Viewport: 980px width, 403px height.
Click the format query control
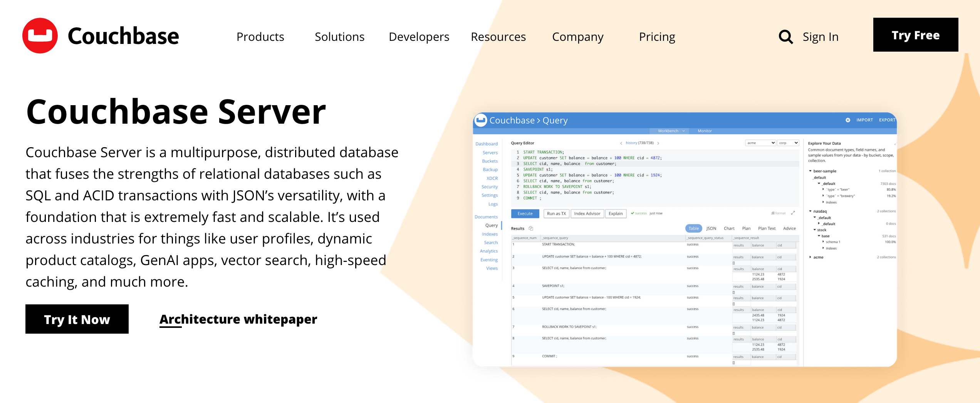(778, 213)
